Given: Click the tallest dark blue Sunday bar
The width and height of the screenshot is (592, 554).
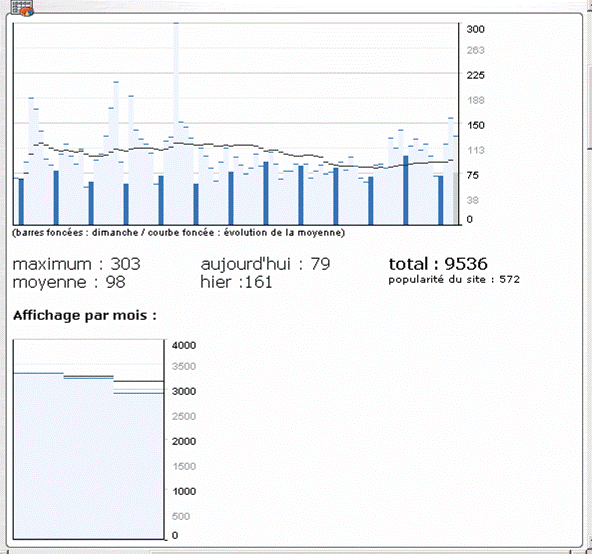Looking at the screenshot, I should pyautogui.click(x=405, y=190).
